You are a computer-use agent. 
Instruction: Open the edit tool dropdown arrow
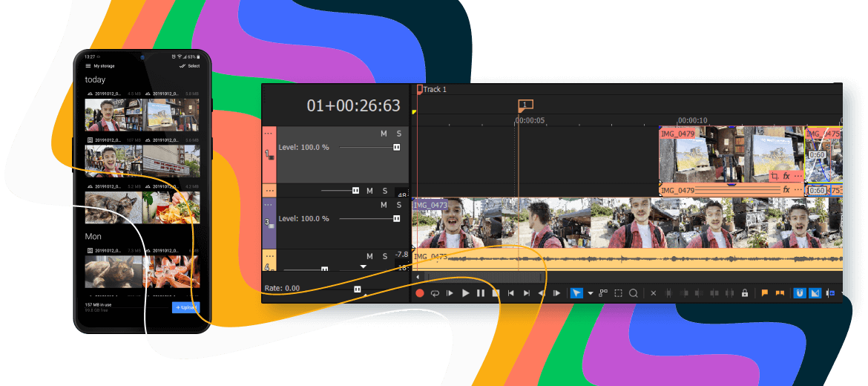click(591, 293)
